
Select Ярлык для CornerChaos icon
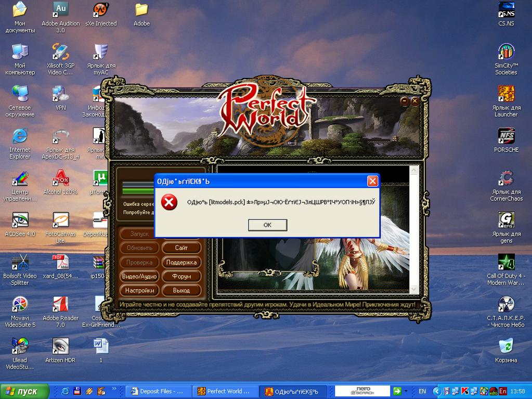point(506,185)
